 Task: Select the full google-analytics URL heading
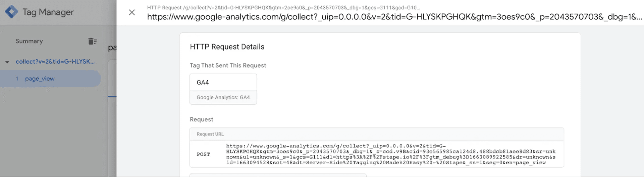(x=395, y=17)
